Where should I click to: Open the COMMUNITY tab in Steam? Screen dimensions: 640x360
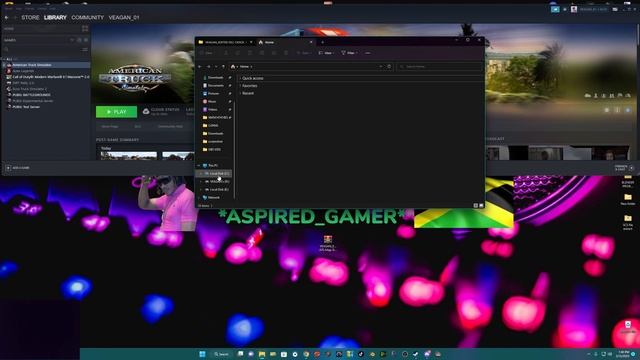coord(87,18)
